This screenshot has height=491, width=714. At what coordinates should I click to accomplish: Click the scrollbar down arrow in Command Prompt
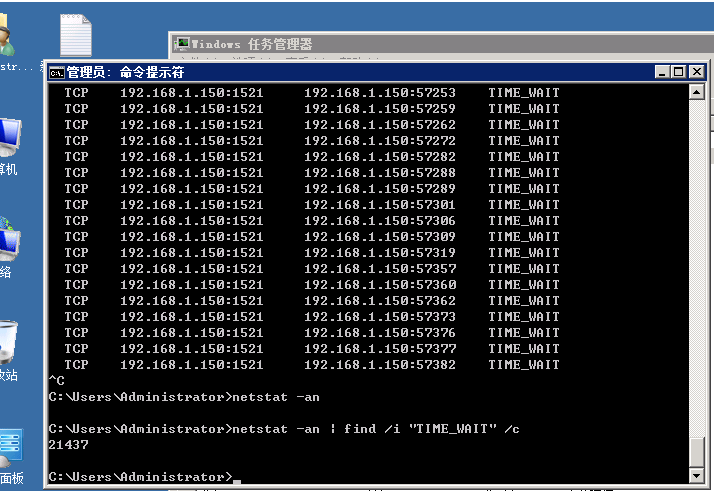697,476
